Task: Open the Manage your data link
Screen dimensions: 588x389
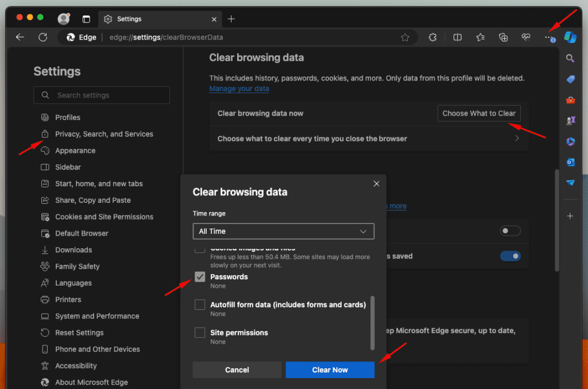Action: pyautogui.click(x=239, y=88)
